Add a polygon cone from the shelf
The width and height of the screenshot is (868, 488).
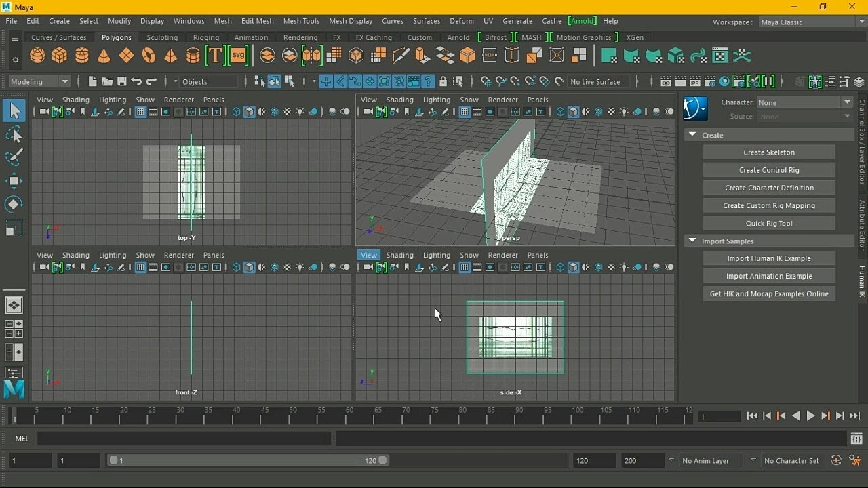104,56
